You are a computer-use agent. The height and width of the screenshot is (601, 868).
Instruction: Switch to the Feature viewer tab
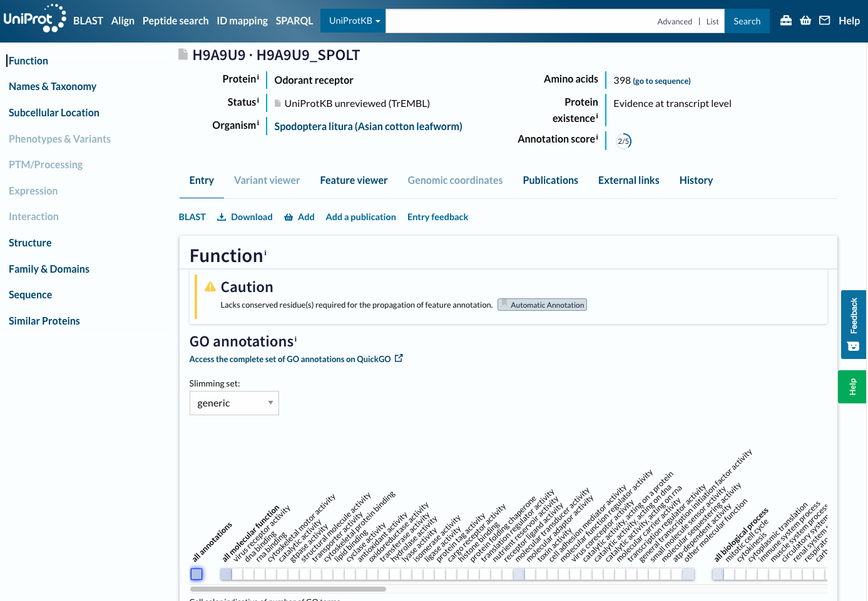click(354, 180)
